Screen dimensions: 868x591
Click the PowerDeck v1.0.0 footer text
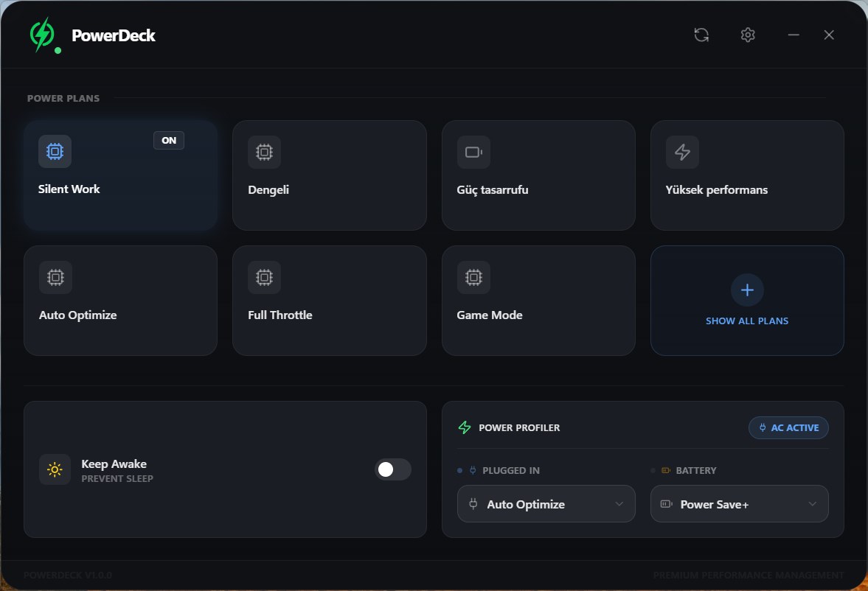[68, 576]
